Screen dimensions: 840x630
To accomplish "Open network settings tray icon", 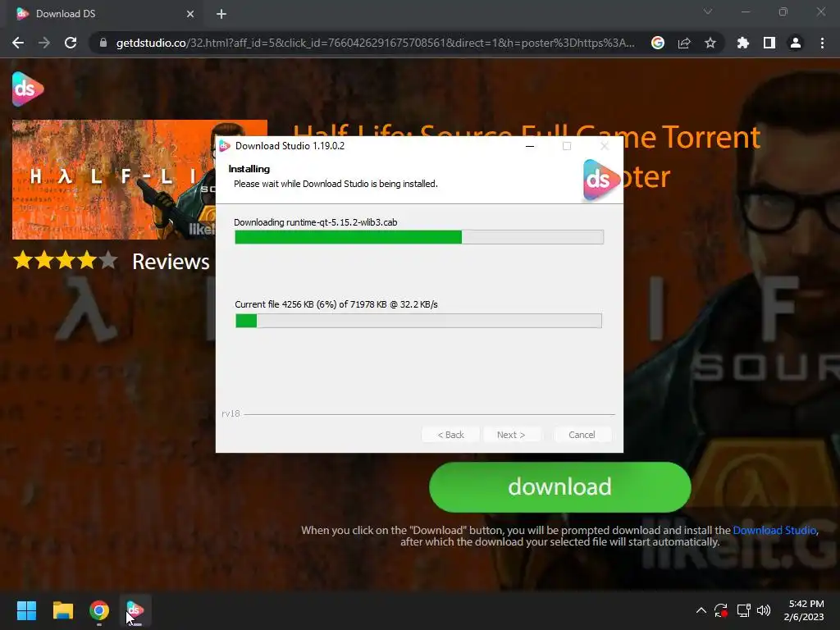I will point(743,610).
